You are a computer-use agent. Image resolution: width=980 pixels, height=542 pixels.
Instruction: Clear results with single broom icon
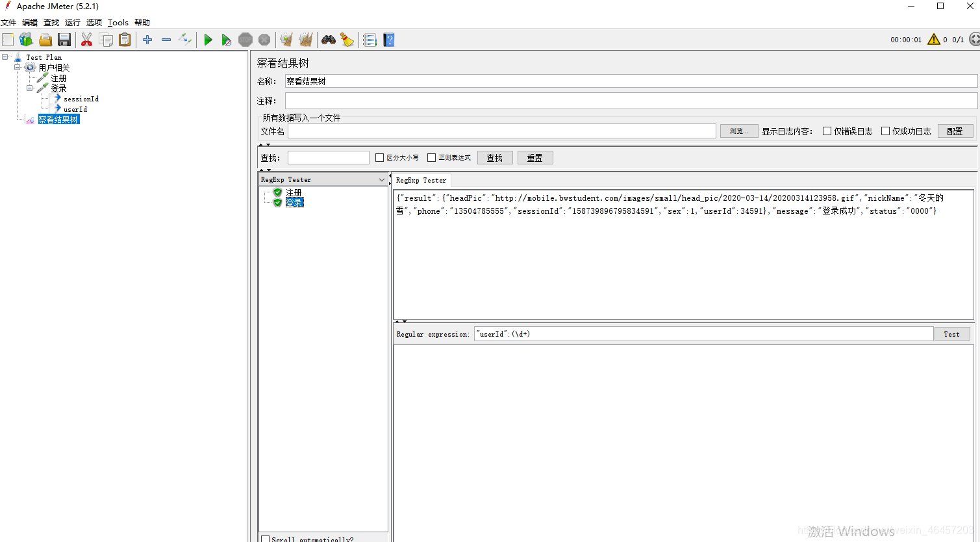286,40
